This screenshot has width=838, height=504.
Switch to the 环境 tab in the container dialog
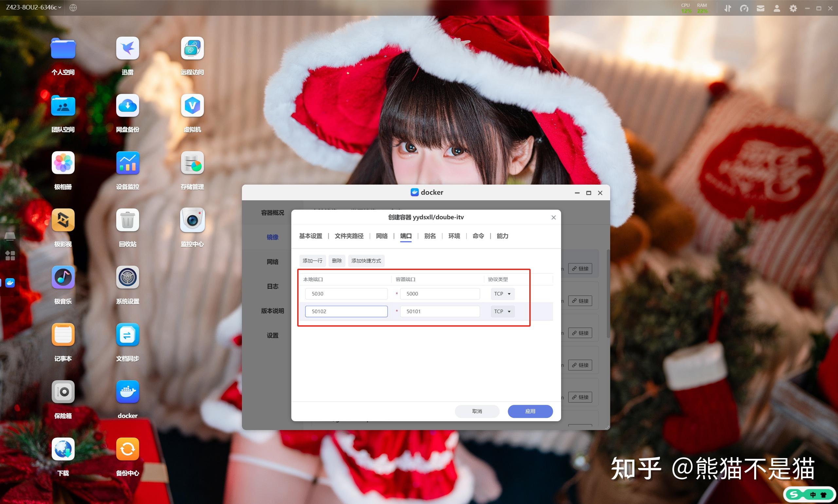(454, 236)
